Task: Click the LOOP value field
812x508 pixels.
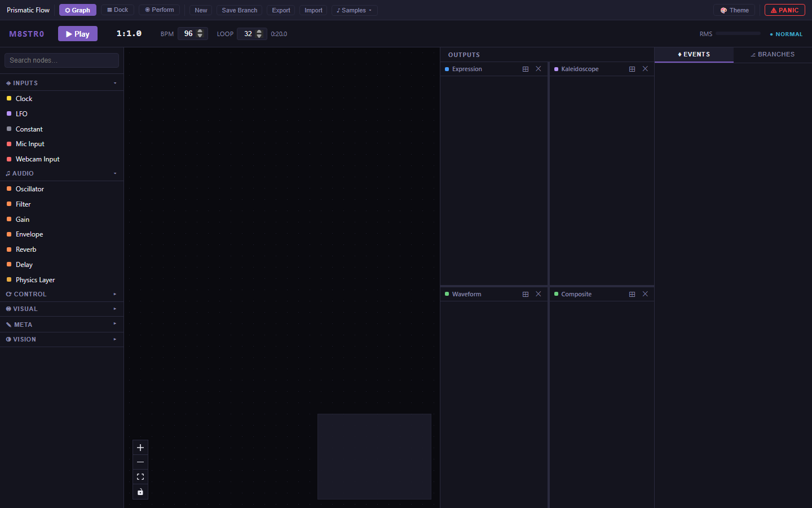Action: point(252,34)
